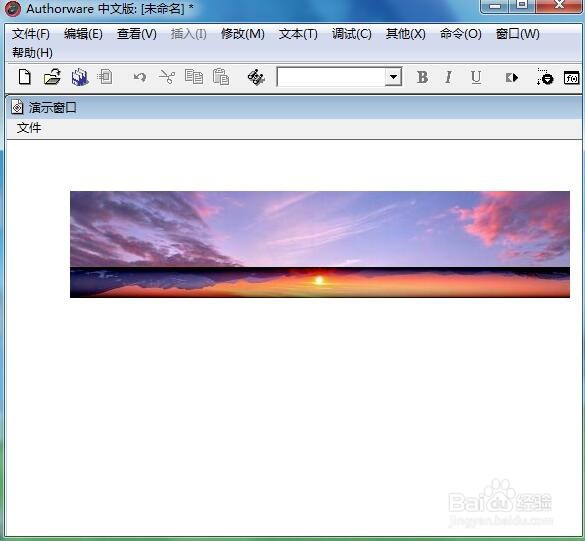Open the 帮助(H) menu
The width and height of the screenshot is (585, 541).
[32, 53]
